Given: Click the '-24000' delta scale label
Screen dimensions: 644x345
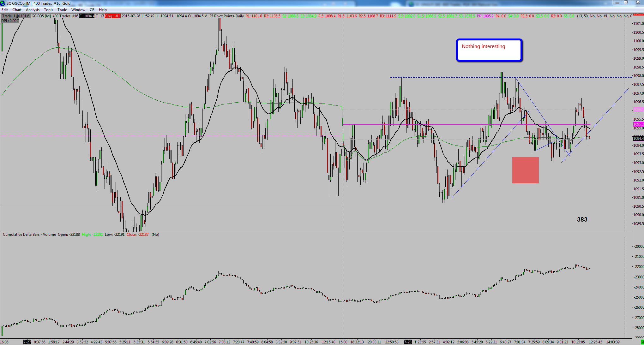Looking at the screenshot, I should pyautogui.click(x=639, y=287).
